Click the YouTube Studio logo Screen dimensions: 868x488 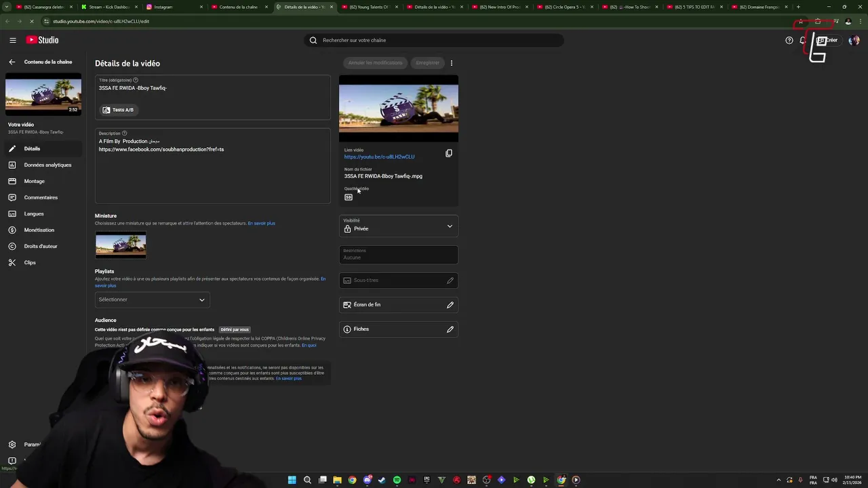pyautogui.click(x=42, y=40)
